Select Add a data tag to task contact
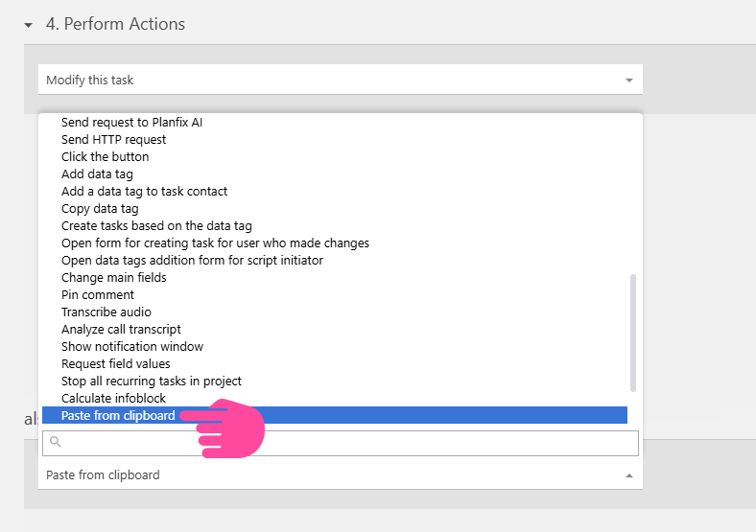The image size is (756, 532). pyautogui.click(x=144, y=191)
